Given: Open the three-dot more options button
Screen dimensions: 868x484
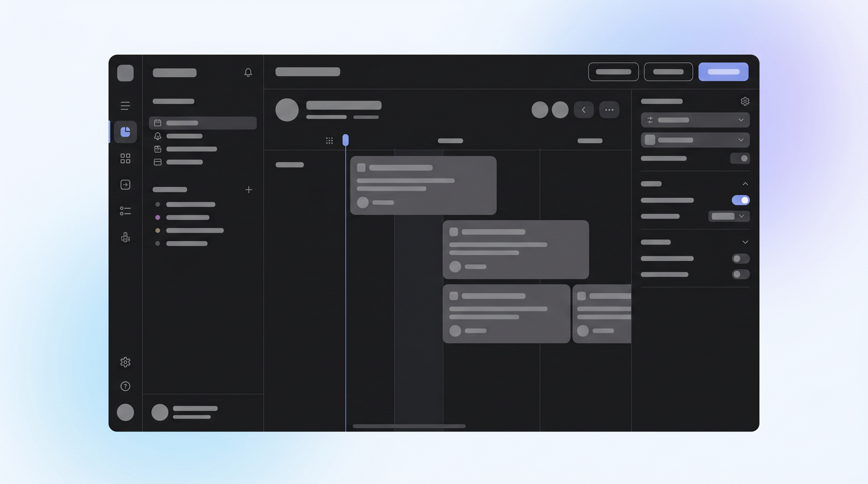Looking at the screenshot, I should tap(609, 110).
